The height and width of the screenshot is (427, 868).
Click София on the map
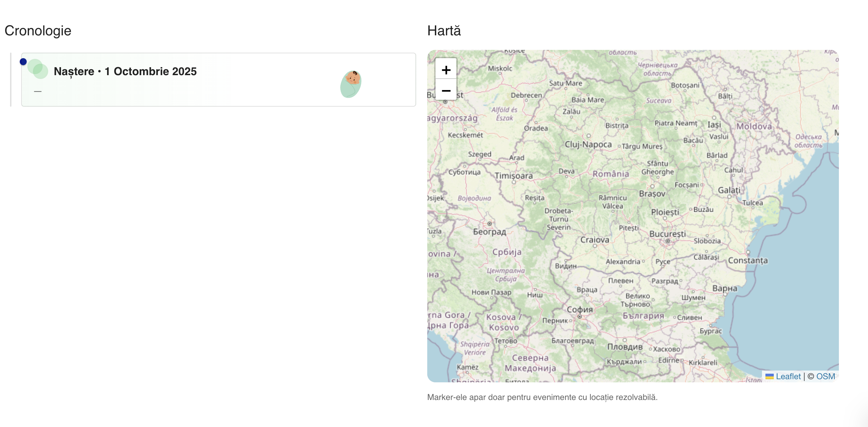click(580, 309)
